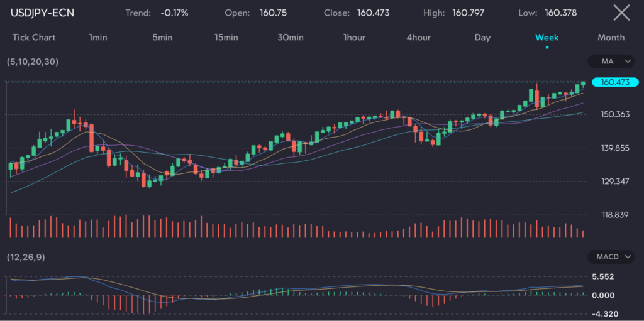
Task: Open the MA indicator dropdown
Action: 611,62
